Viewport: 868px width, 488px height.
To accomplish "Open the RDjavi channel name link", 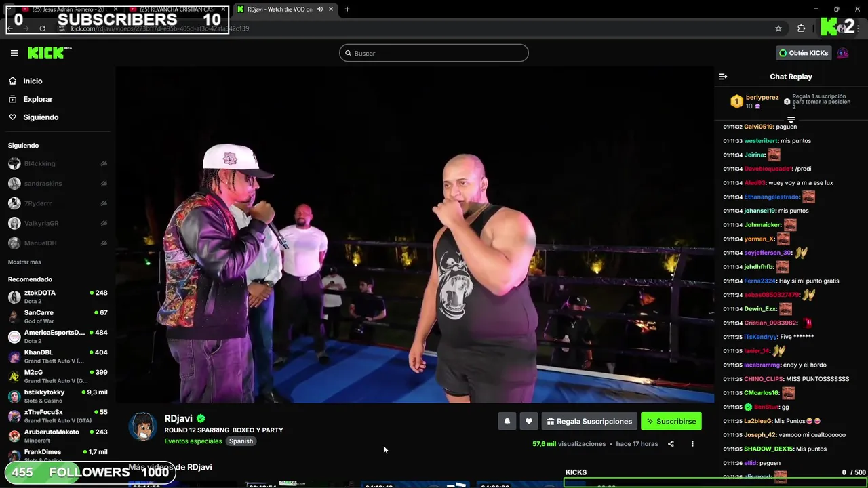I will click(178, 418).
